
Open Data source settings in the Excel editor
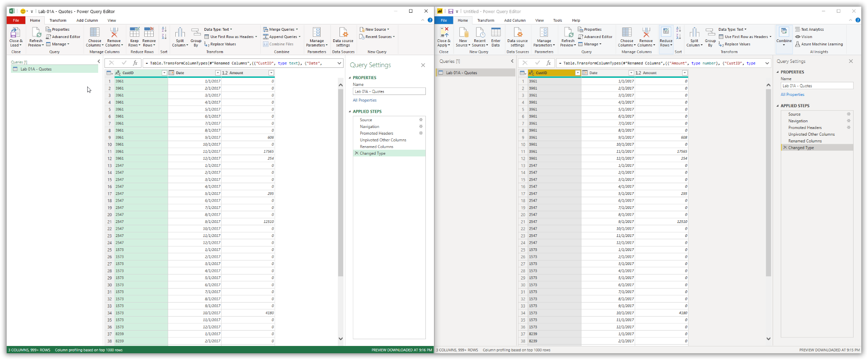[x=343, y=37]
